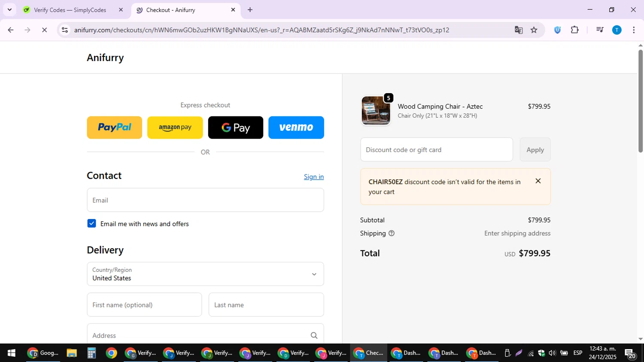The width and height of the screenshot is (644, 362).
Task: Open the Windows Start menu
Action: coord(11,353)
